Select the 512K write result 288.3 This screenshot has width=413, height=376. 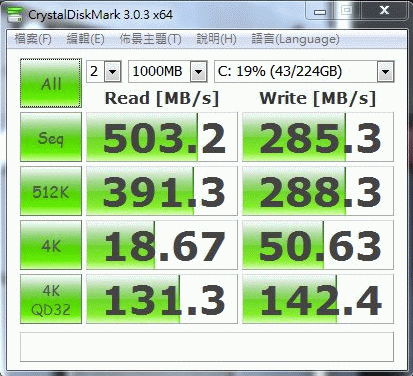(318, 191)
